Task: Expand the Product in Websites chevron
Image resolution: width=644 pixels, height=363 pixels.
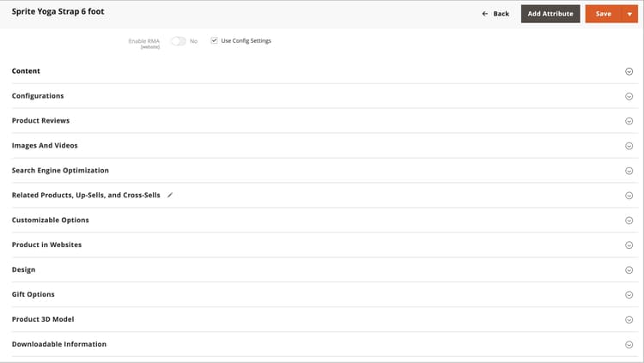Action: [x=629, y=245]
